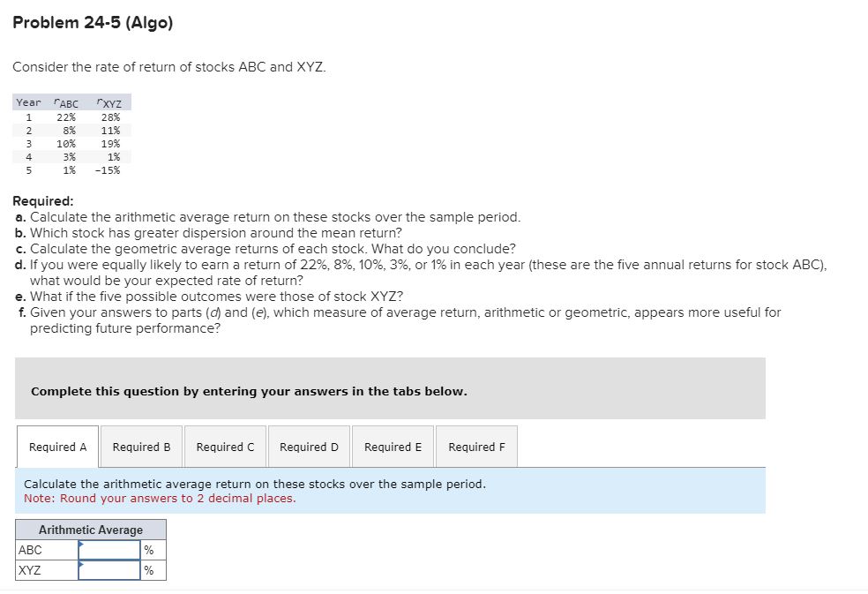This screenshot has width=868, height=594.
Task: Select the -15% value for Year 5 XYZ
Action: (x=110, y=170)
